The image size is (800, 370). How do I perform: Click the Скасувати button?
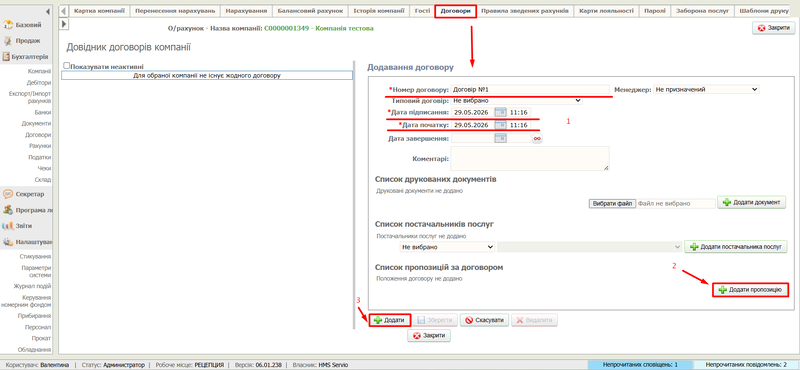[484, 320]
